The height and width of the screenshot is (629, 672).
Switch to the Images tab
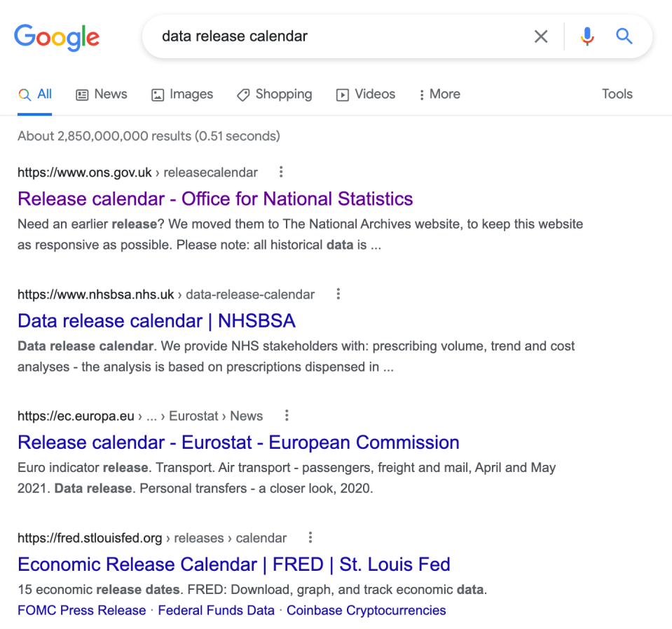pos(182,95)
